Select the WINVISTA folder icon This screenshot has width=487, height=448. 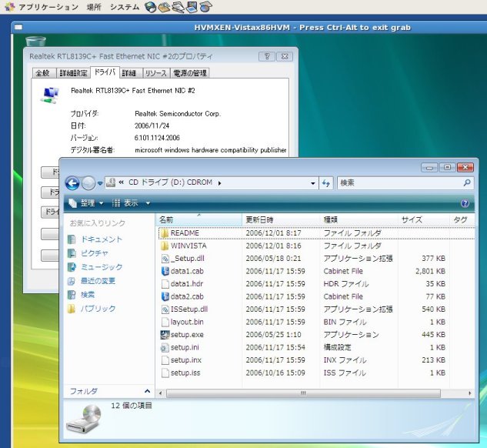[165, 246]
